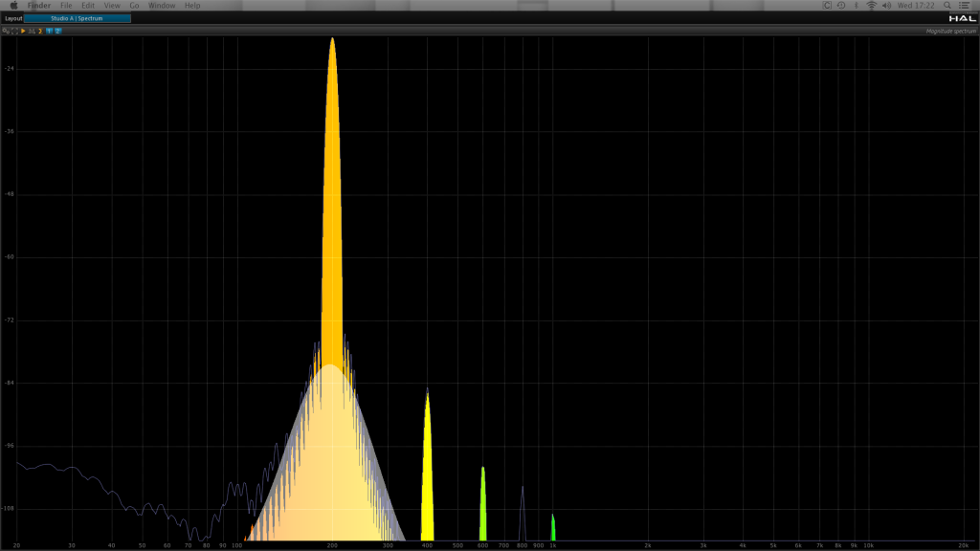Click the Bluetooth status icon
This screenshot has height=551, width=980.
coord(857,5)
